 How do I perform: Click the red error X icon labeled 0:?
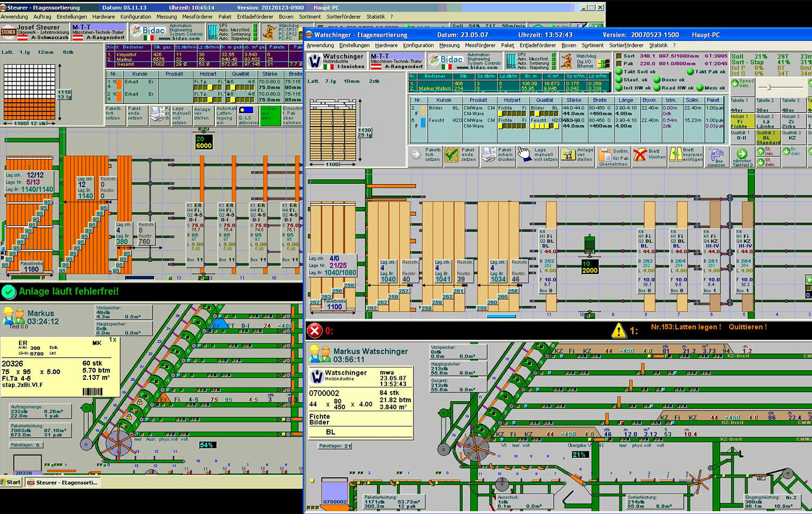[315, 330]
